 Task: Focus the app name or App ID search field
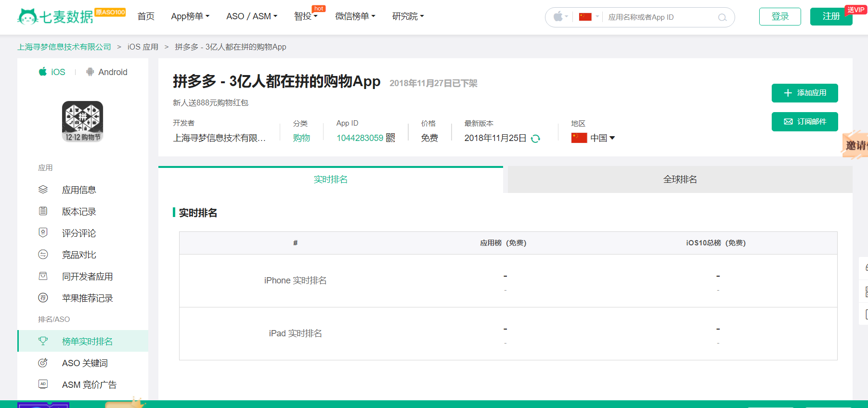(x=660, y=17)
